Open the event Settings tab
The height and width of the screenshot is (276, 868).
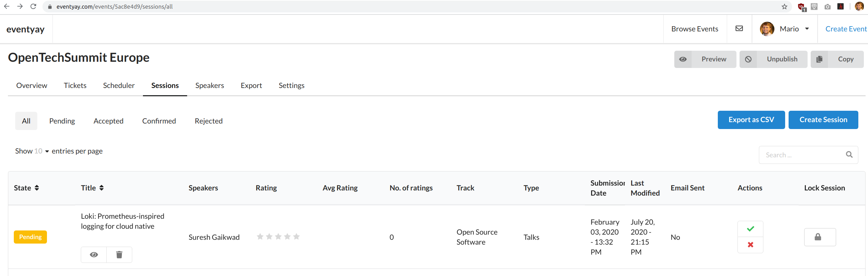click(291, 86)
